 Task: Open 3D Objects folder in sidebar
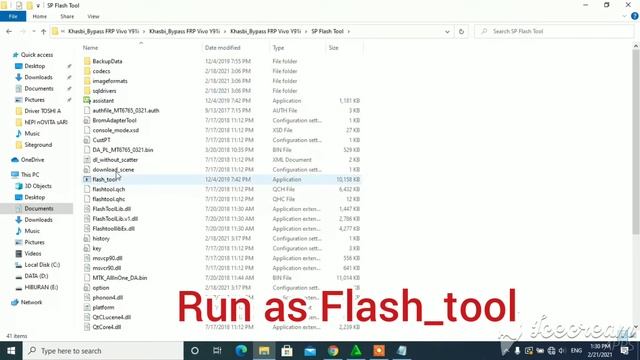click(x=38, y=186)
